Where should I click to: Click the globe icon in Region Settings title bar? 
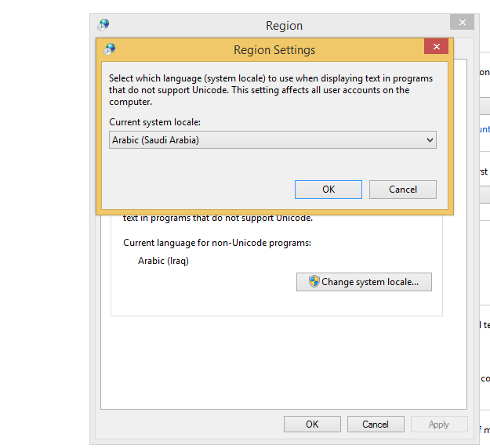coord(110,49)
